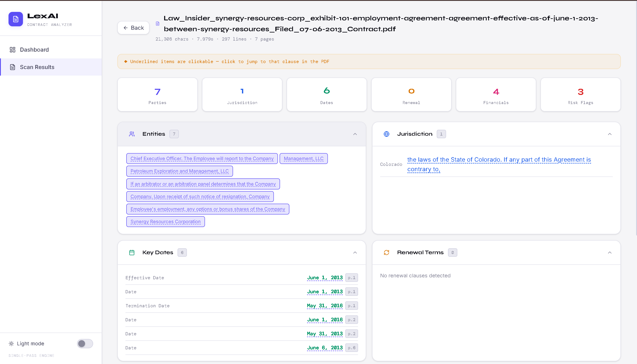This screenshot has height=364, width=637.
Task: Toggle the Light mode switch
Action: (85, 343)
